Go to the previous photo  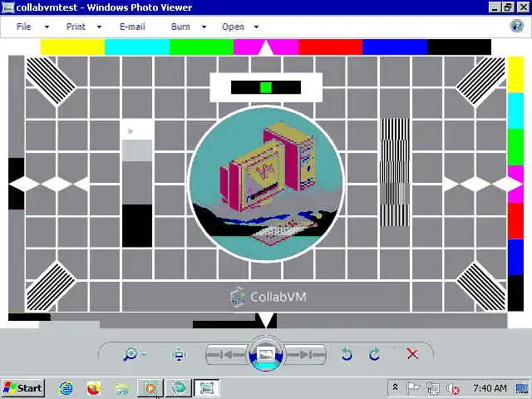226,355
